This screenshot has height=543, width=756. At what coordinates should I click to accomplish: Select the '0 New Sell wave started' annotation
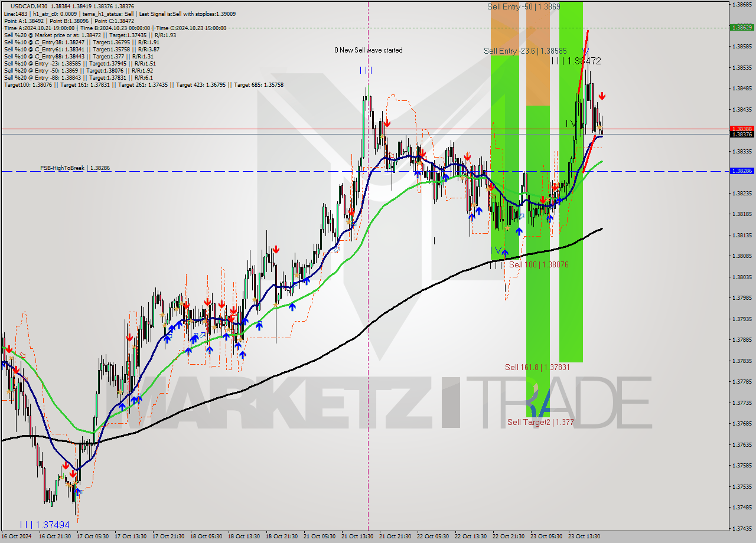pyautogui.click(x=369, y=50)
